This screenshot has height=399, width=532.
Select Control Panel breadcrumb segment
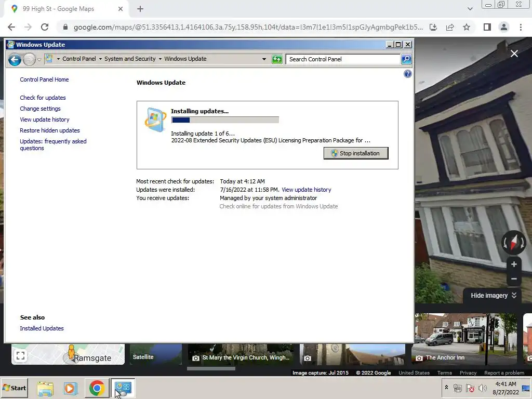79,59
